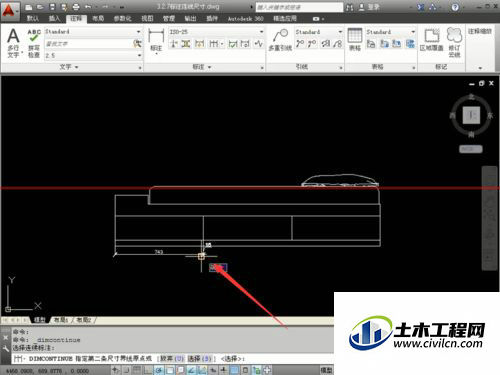Select the Wipeout (区域覆盖) tool
Image resolution: width=500 pixels, height=375 pixels.
431,40
